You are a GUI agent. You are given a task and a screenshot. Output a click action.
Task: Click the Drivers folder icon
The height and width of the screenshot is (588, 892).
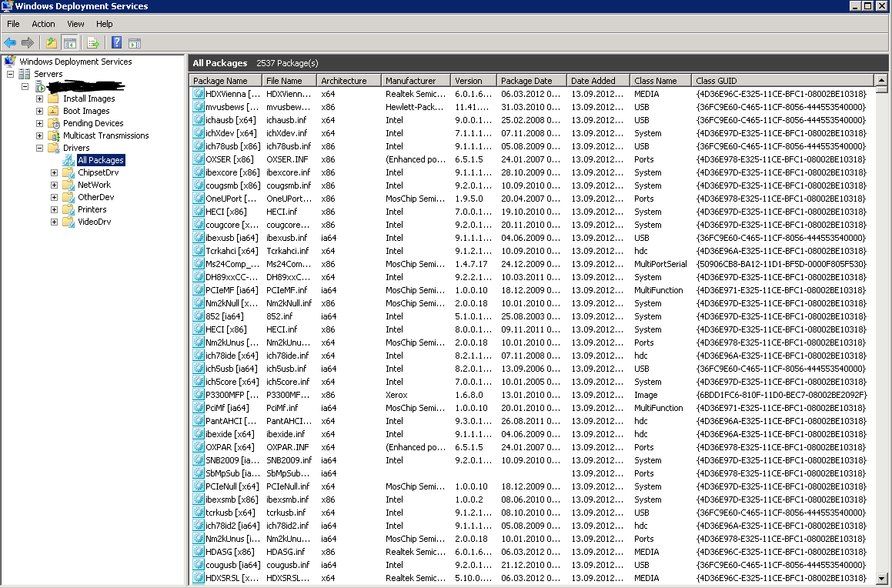[54, 148]
